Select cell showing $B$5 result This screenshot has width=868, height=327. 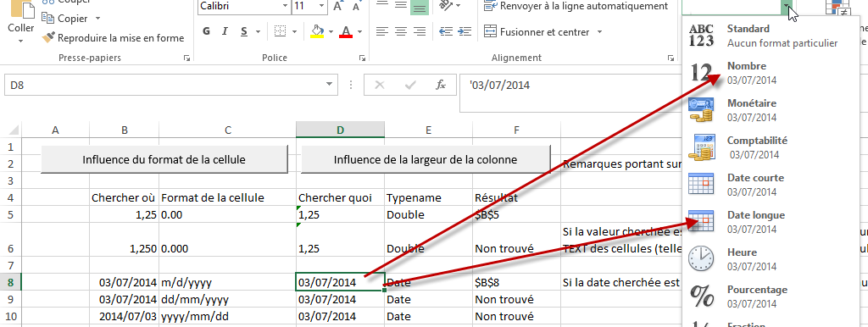pyautogui.click(x=516, y=214)
